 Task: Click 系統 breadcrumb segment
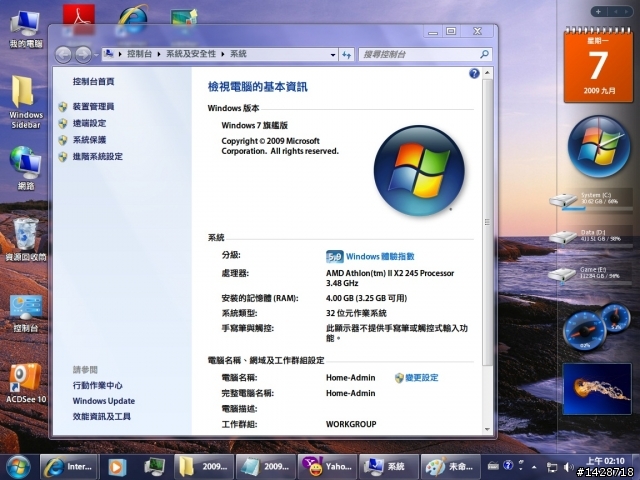point(238,54)
